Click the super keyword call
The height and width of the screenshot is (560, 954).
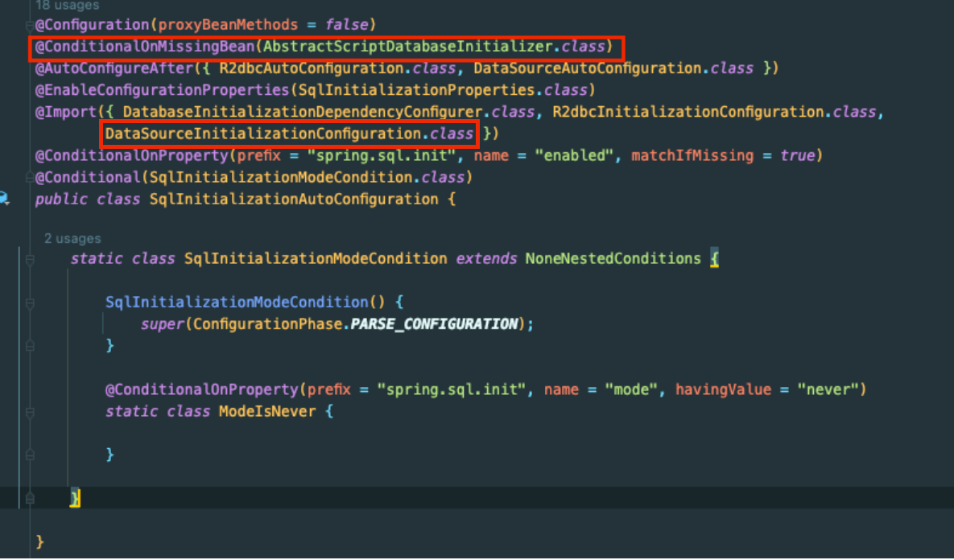coord(163,324)
